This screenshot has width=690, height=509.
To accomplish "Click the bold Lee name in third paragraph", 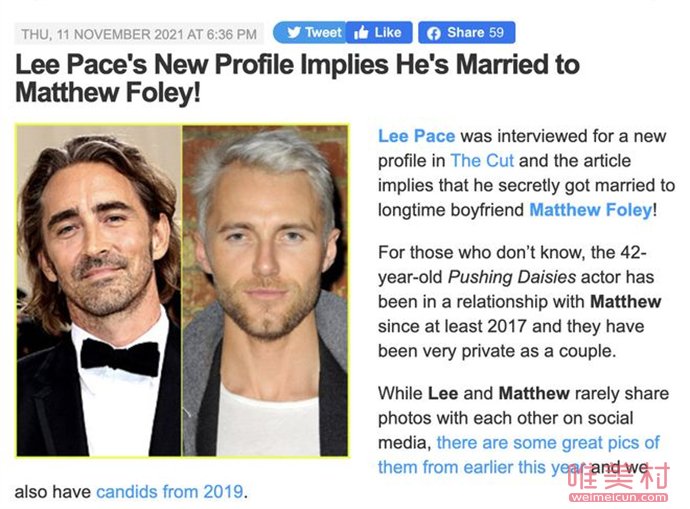I will [x=443, y=393].
